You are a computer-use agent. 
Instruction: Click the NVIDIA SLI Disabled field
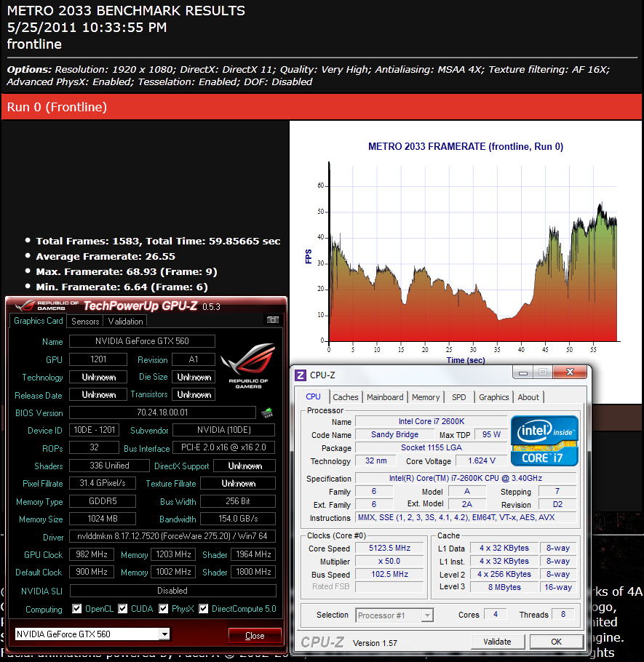coord(172,591)
